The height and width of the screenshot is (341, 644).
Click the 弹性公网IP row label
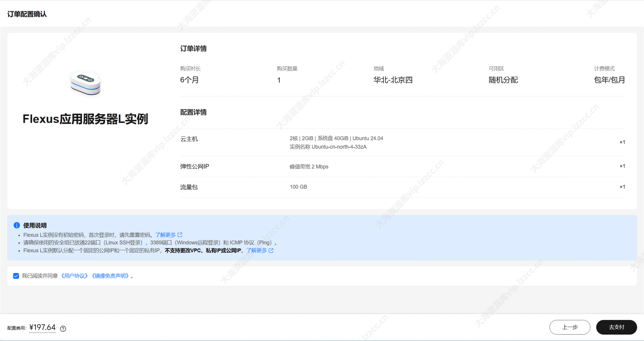coord(194,166)
